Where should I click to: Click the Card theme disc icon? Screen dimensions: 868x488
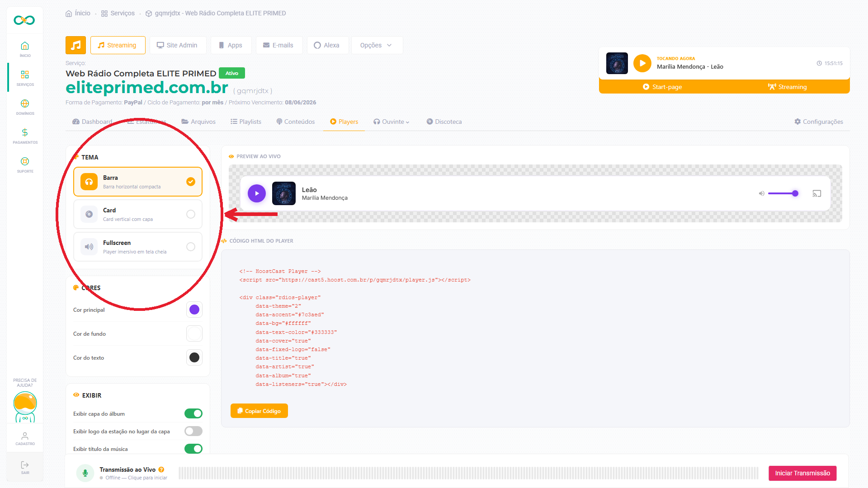[89, 214]
